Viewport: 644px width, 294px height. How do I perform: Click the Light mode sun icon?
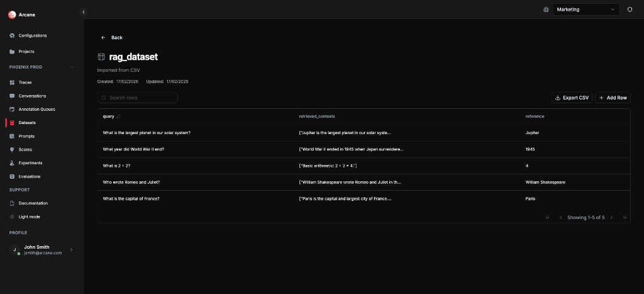click(12, 217)
